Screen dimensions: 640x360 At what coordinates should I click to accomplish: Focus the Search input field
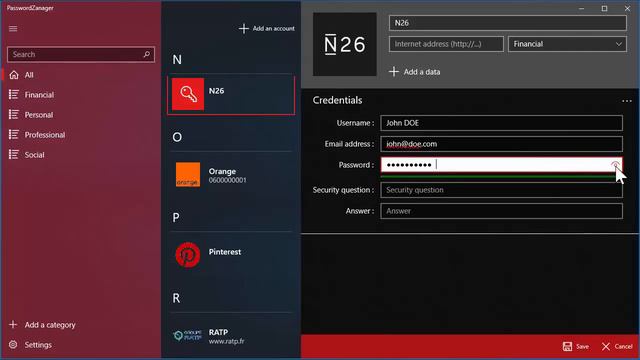[81, 54]
